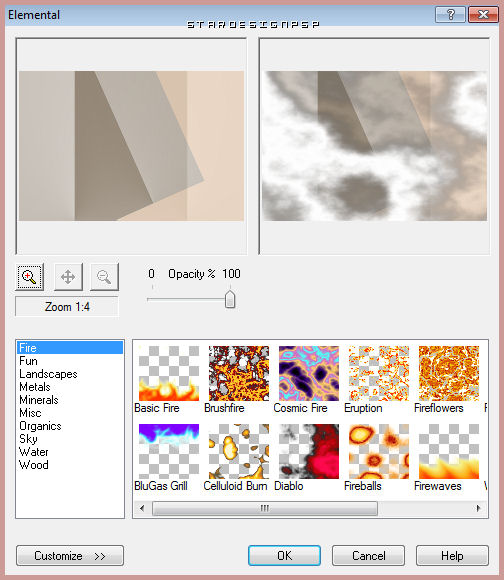The image size is (504, 580).
Task: Select the Eruption texture preset
Action: (x=379, y=373)
